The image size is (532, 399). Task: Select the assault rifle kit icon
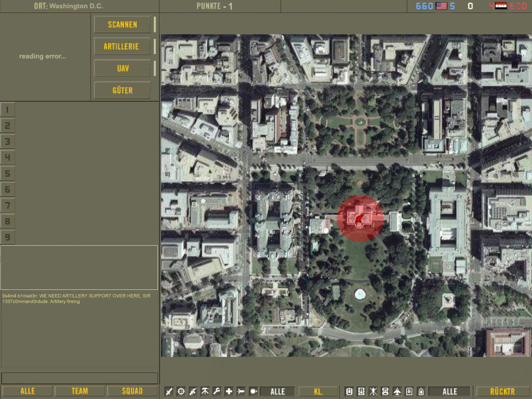(193, 391)
